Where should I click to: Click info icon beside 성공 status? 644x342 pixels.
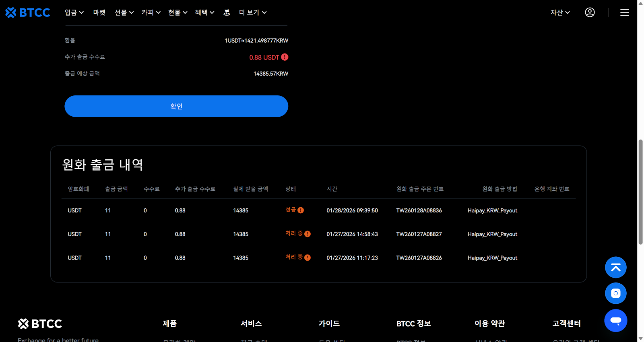pyautogui.click(x=301, y=210)
